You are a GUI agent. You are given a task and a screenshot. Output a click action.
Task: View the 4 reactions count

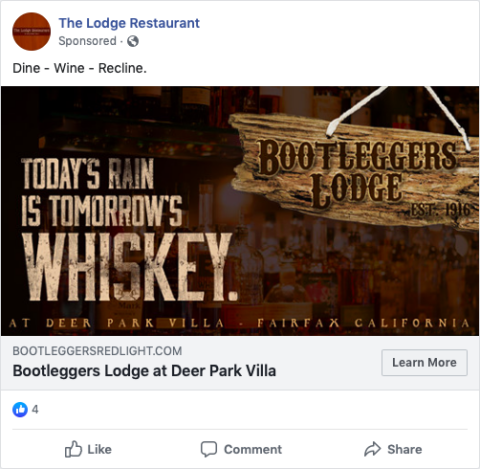click(x=35, y=409)
